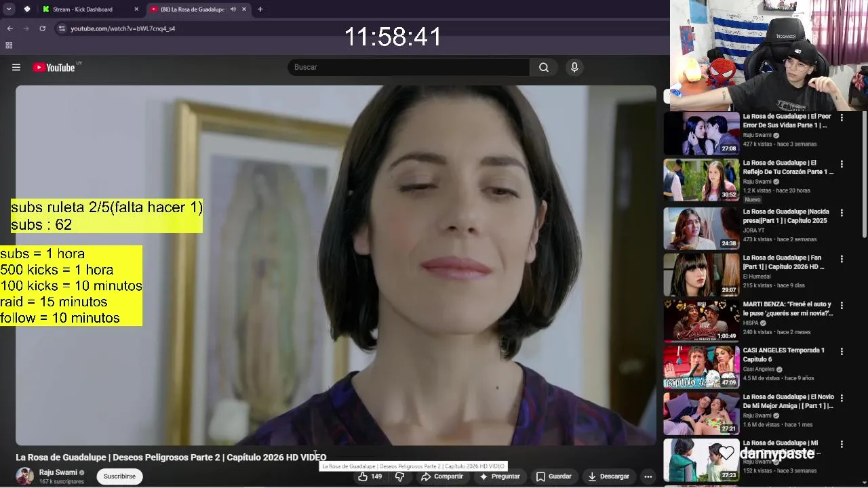Open options for Fan Part 1 video

click(842, 259)
